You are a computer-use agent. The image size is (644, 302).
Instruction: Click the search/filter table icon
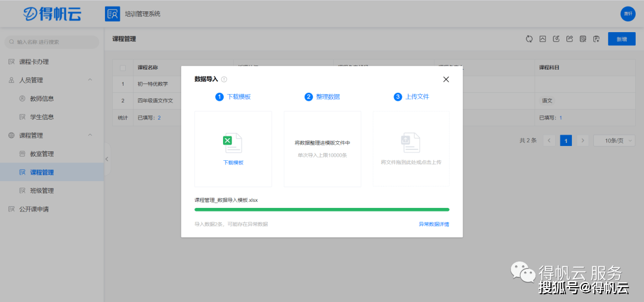(x=583, y=39)
